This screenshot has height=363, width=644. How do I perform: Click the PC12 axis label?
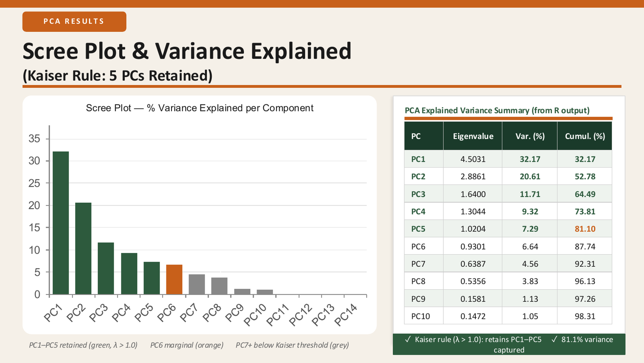coord(301,315)
